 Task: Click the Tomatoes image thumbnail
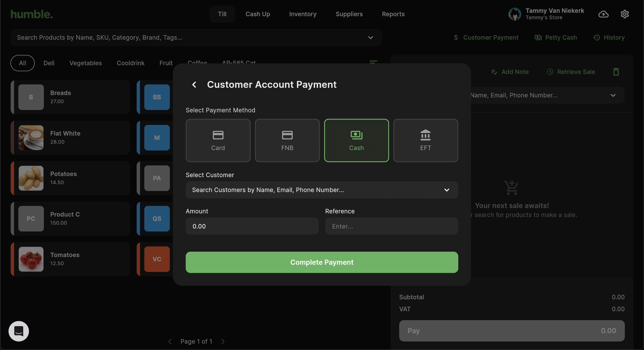[x=31, y=259]
